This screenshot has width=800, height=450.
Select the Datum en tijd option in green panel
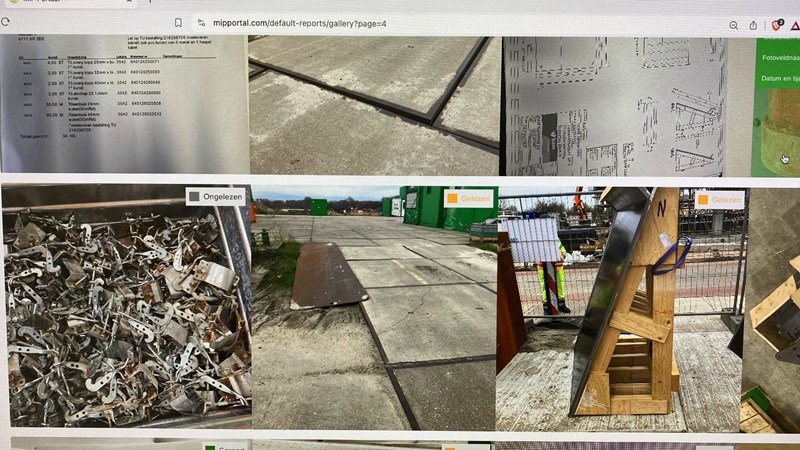(781, 79)
